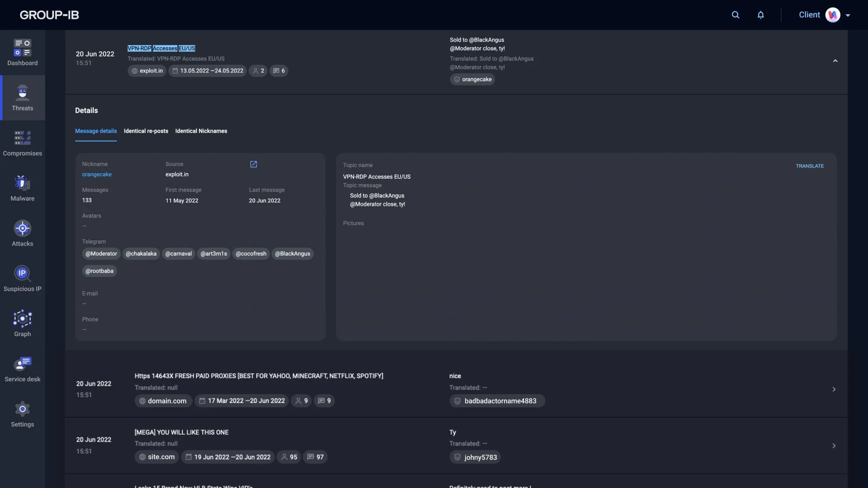This screenshot has width=868, height=488.
Task: Open the notifications bell
Action: coord(760,15)
